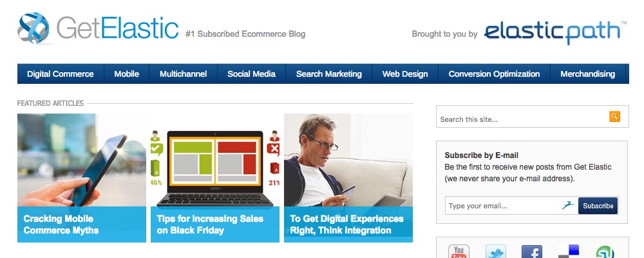This screenshot has width=644, height=258.
Task: Open the Facebook icon
Action: pos(531,252)
